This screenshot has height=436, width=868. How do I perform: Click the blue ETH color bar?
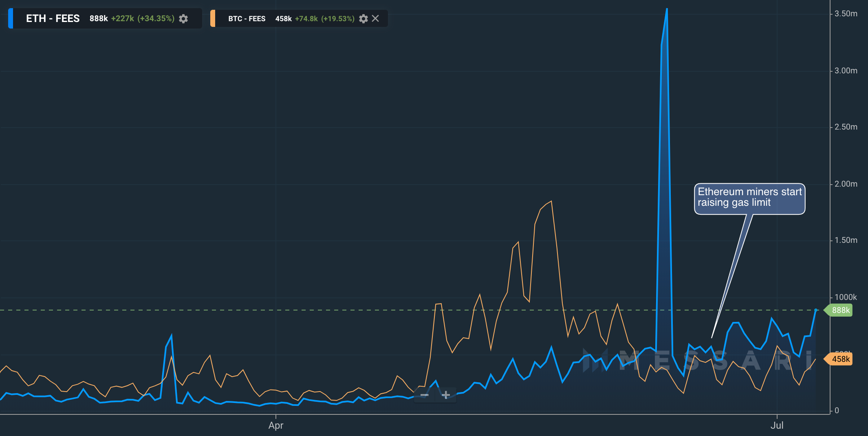[x=11, y=18]
